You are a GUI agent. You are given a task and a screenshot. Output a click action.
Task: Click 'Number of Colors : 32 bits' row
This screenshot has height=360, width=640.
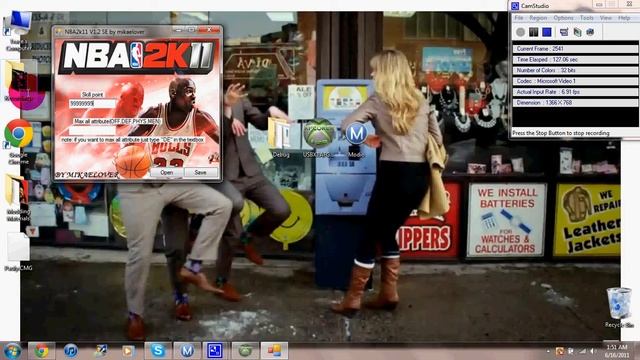click(x=575, y=70)
